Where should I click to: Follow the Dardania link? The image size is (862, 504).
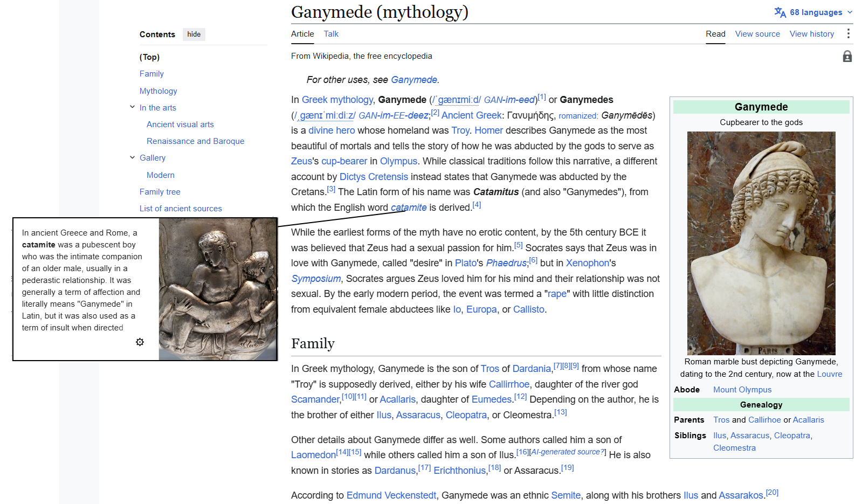(x=532, y=369)
